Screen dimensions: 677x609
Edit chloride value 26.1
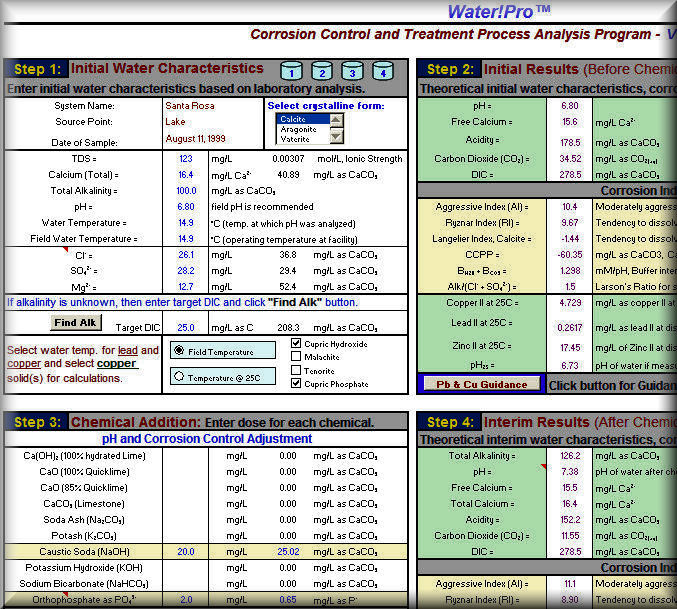point(186,255)
